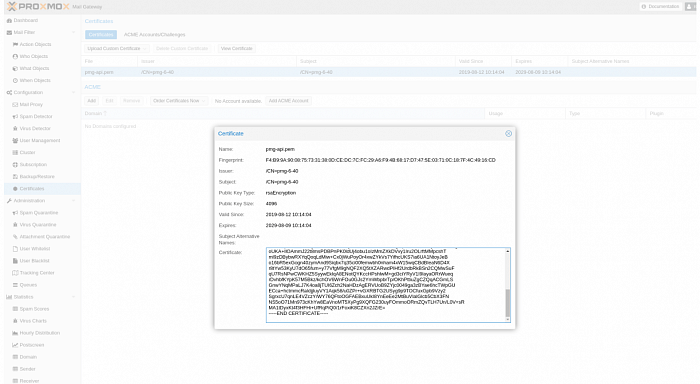This screenshot has width=700, height=384.
Task: Click the 'rsaEncryption' public key type value
Action: coord(281,193)
